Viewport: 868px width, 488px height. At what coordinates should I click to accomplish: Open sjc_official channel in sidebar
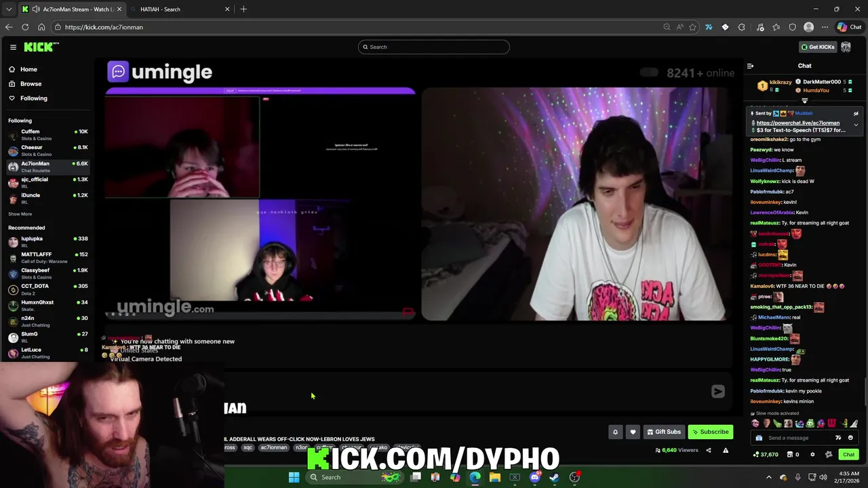click(x=47, y=182)
